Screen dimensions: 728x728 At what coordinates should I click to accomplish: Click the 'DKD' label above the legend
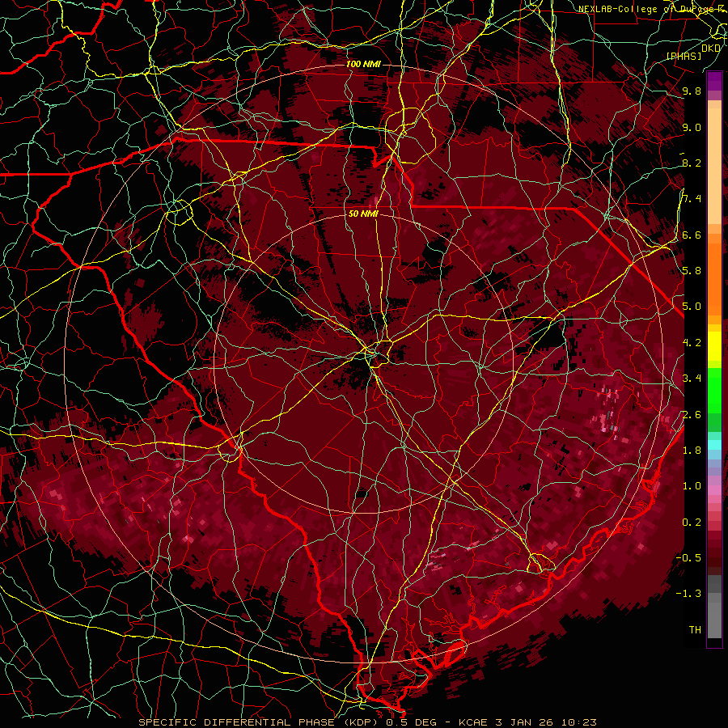pos(711,48)
